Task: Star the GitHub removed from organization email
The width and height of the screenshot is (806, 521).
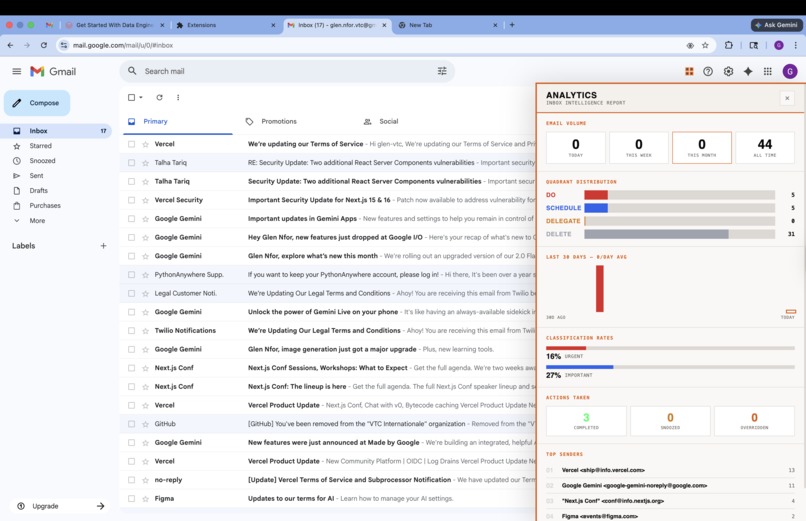Action: [x=145, y=424]
